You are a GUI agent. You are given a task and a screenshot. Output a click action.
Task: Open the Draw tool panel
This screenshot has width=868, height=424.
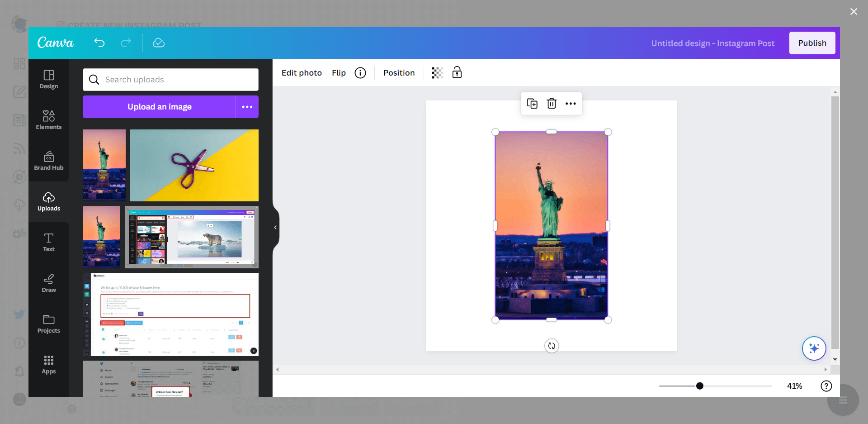pyautogui.click(x=48, y=283)
